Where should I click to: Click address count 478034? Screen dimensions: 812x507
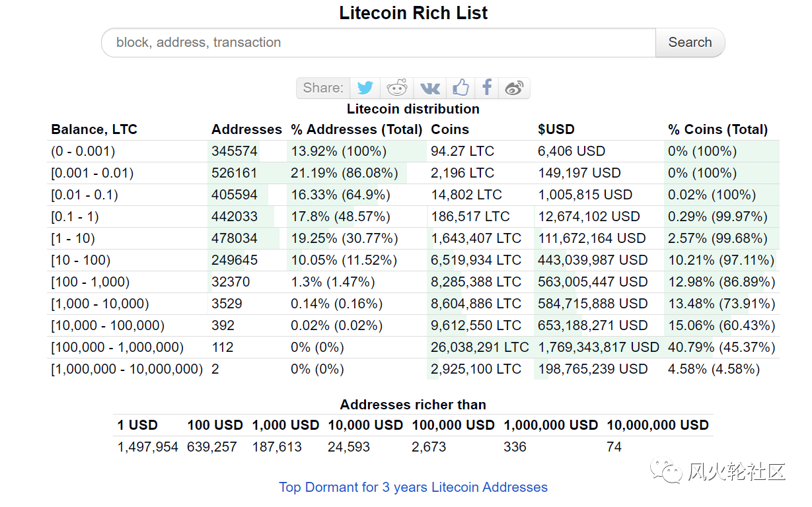tap(235, 238)
